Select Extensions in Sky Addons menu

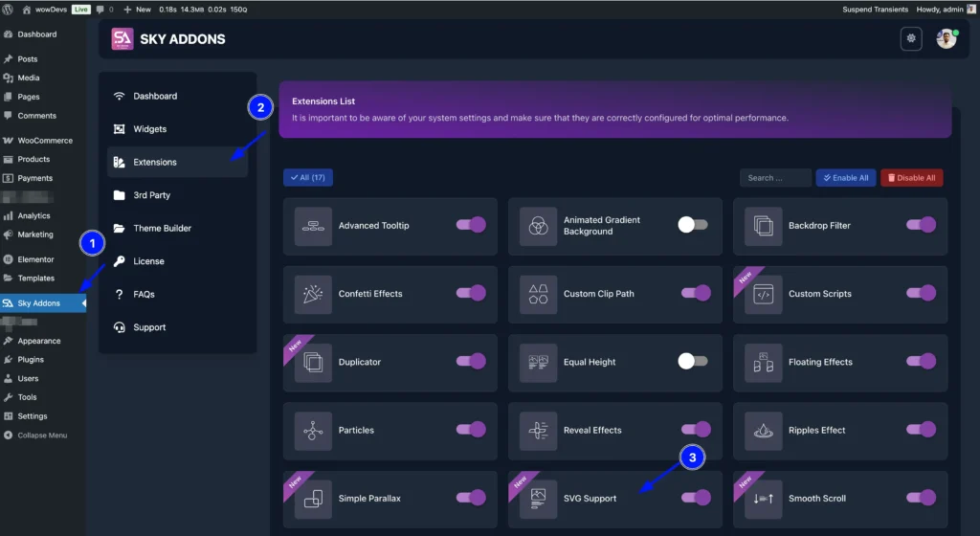[177, 163]
